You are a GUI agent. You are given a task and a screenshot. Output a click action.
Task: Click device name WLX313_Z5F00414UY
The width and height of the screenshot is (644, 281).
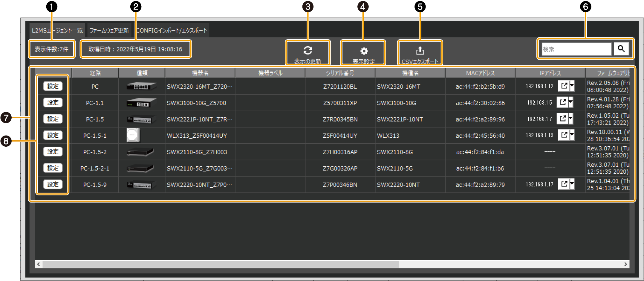[x=197, y=136]
